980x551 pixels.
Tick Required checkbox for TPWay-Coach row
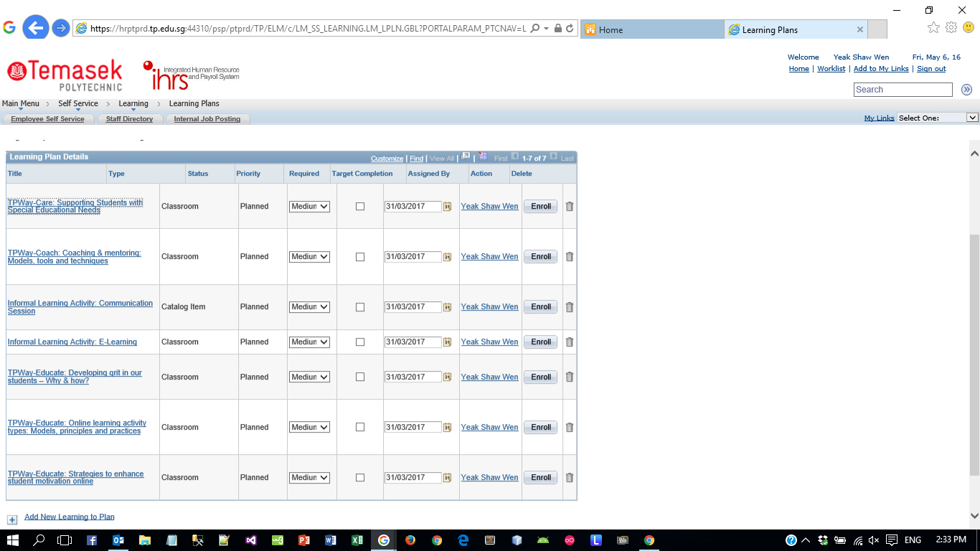(x=360, y=257)
